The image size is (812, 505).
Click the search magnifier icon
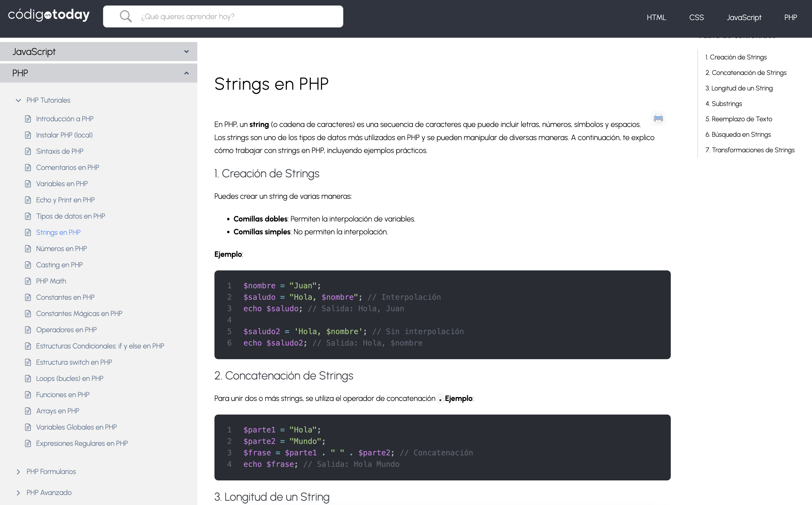tap(125, 16)
